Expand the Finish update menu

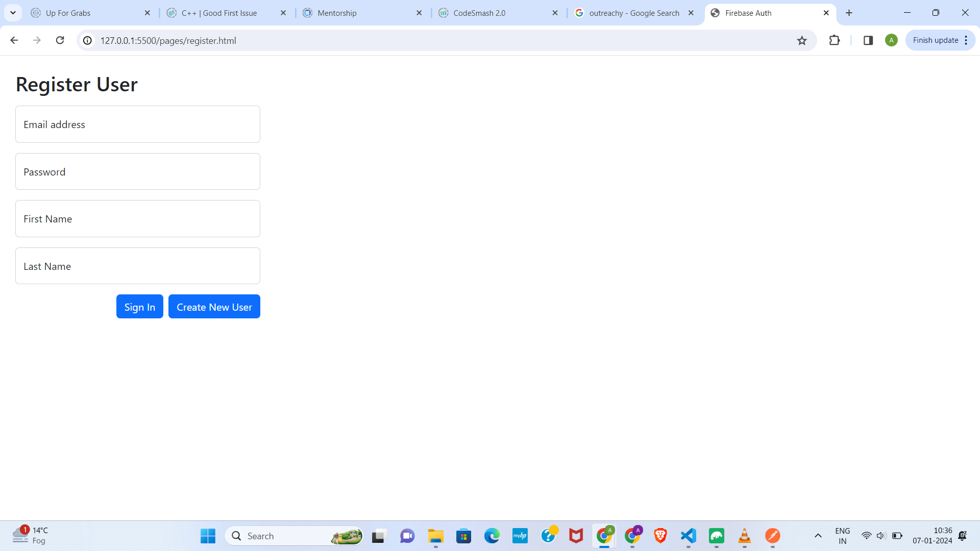tap(966, 40)
